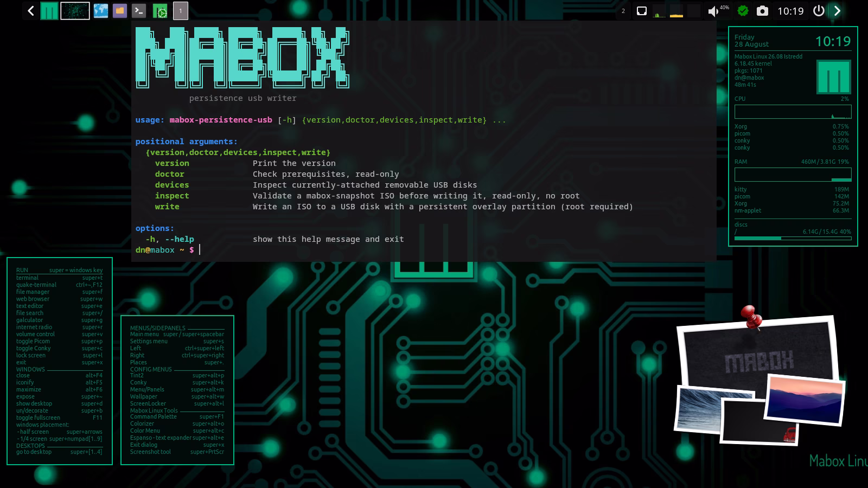
Task: Click the "Wallpaper super+alt+w" row
Action: [x=177, y=396]
